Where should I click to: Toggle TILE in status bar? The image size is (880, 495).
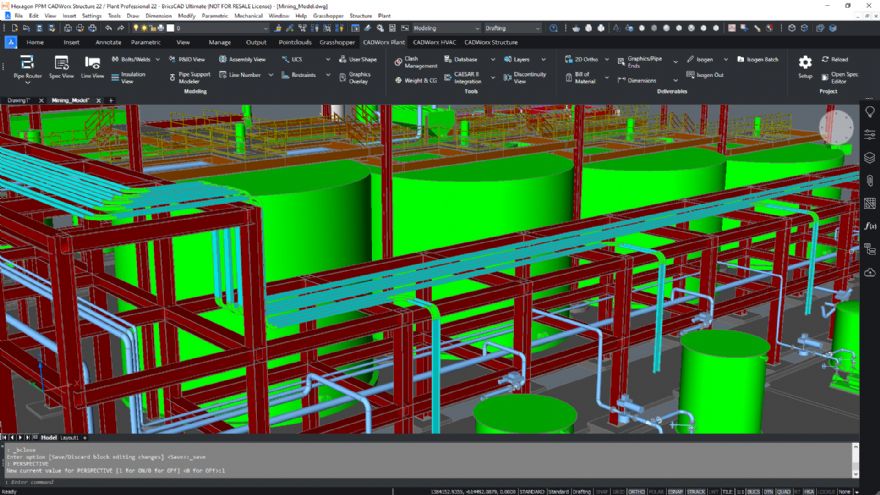click(727, 492)
